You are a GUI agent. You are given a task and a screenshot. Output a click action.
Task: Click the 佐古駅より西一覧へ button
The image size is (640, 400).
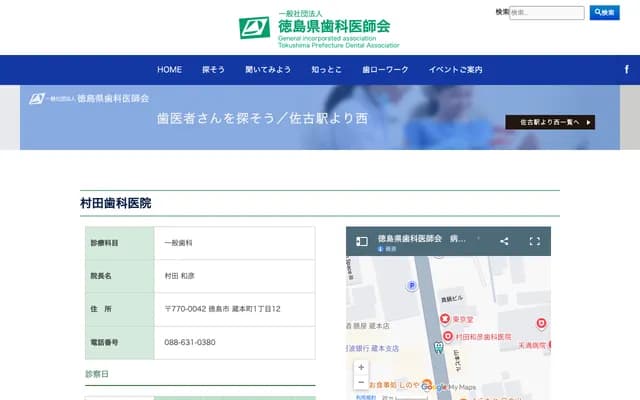pos(550,122)
